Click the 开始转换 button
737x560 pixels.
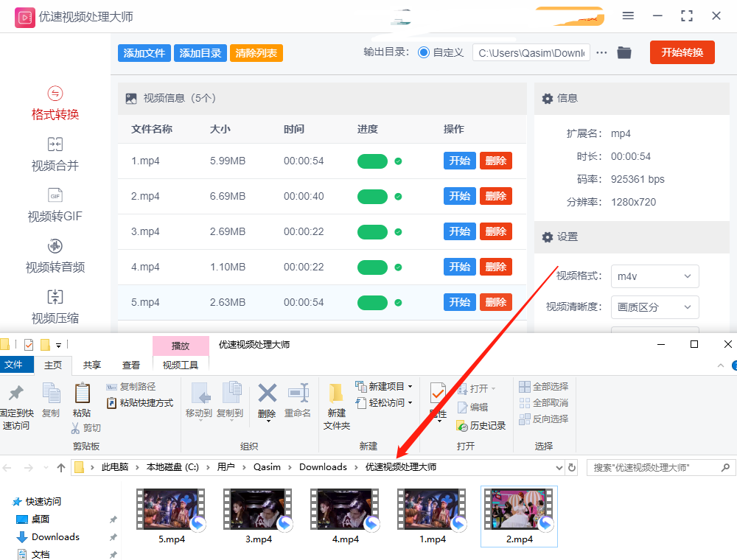(682, 52)
